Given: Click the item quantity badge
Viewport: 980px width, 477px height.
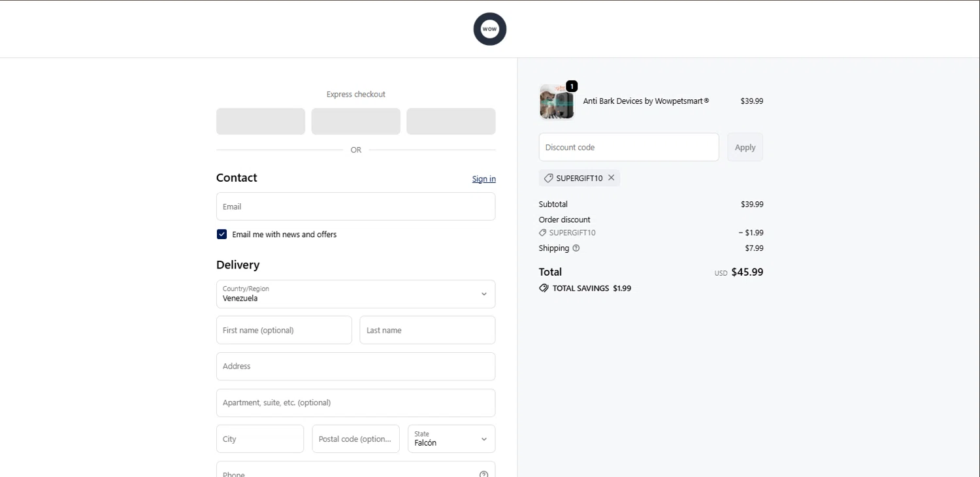Looking at the screenshot, I should point(572,86).
